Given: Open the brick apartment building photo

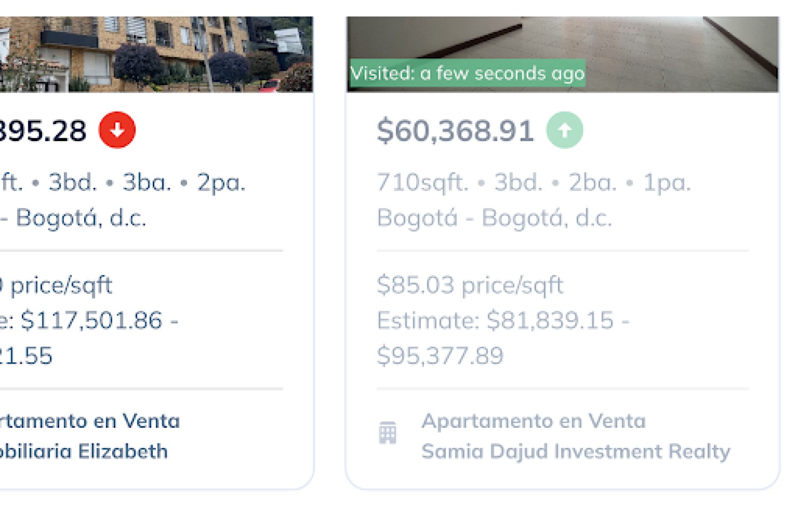Looking at the screenshot, I should pos(156,54).
